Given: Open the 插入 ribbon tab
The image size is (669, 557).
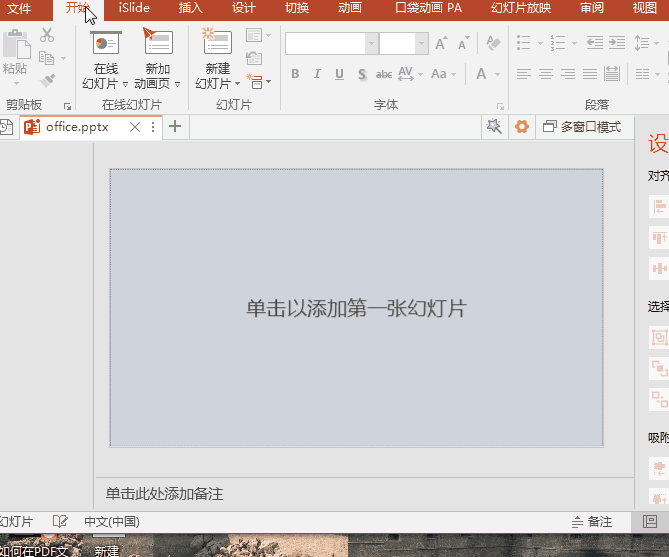Looking at the screenshot, I should pos(191,8).
